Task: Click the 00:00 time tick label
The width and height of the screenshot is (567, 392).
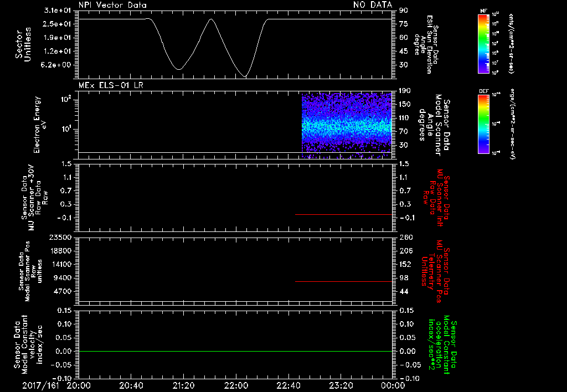Action: click(x=393, y=385)
